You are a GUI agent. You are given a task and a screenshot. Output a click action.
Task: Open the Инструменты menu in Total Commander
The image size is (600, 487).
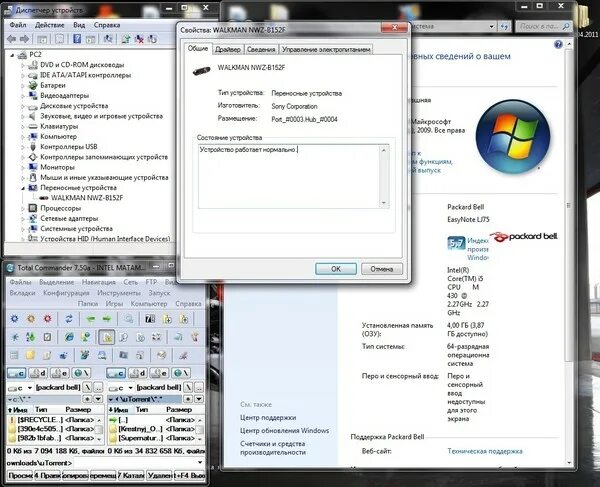(x=119, y=293)
